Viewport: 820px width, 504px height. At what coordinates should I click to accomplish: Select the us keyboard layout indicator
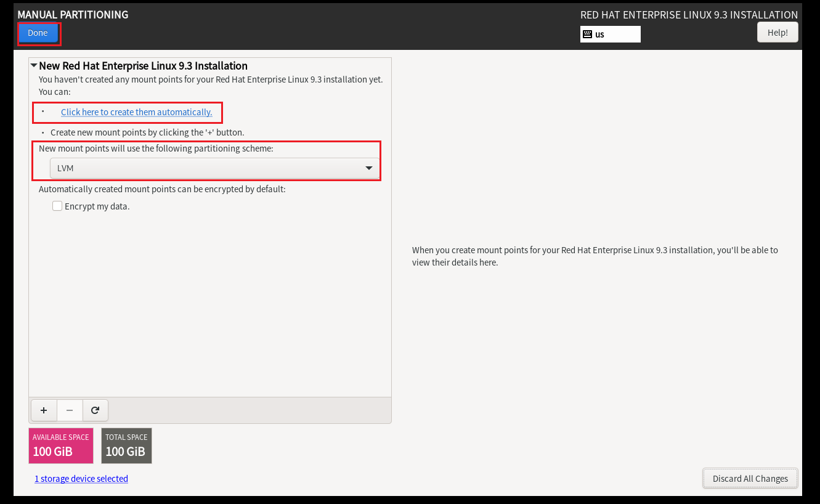pos(611,34)
